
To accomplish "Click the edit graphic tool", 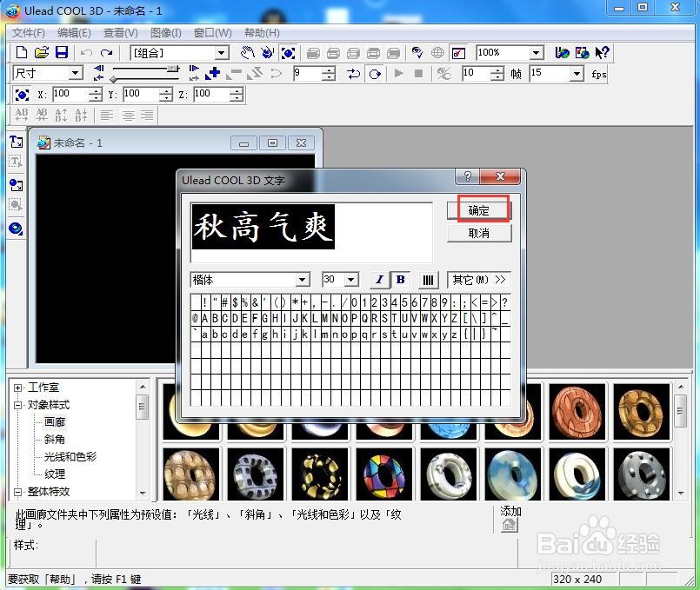I will [x=16, y=205].
